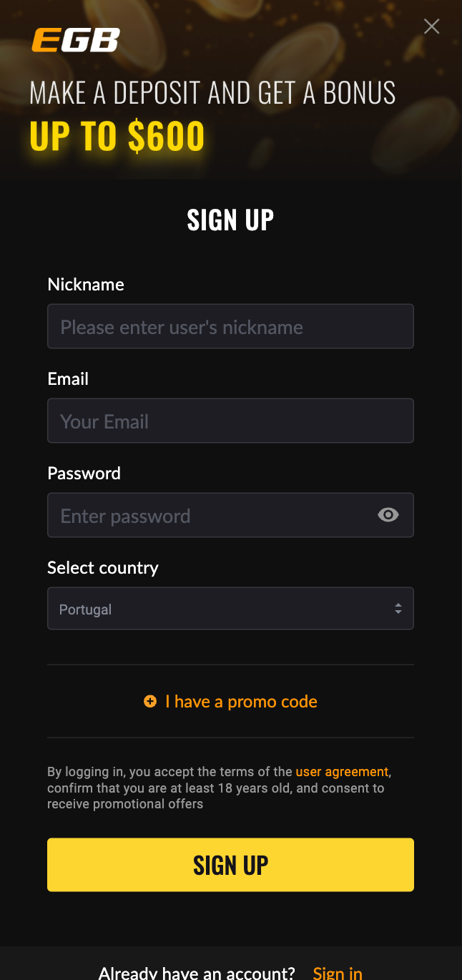Click the SIGN UP heading text

coord(230,220)
